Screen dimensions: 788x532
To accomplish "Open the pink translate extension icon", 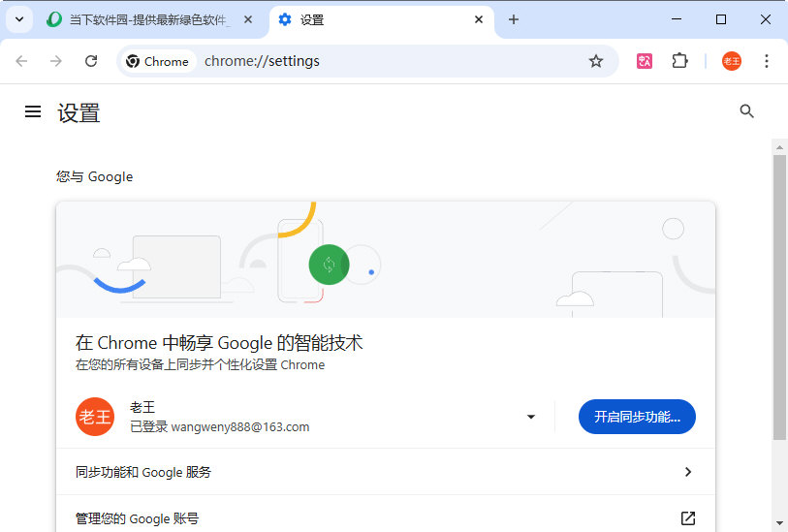I will tap(645, 61).
